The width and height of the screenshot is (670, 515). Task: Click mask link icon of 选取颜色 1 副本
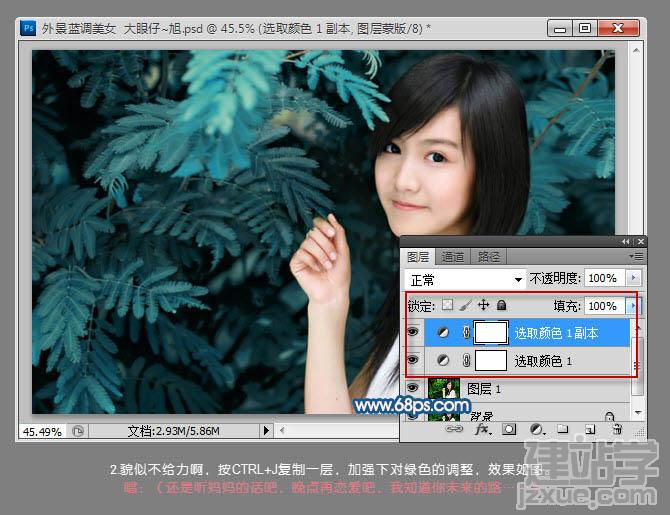(x=466, y=333)
